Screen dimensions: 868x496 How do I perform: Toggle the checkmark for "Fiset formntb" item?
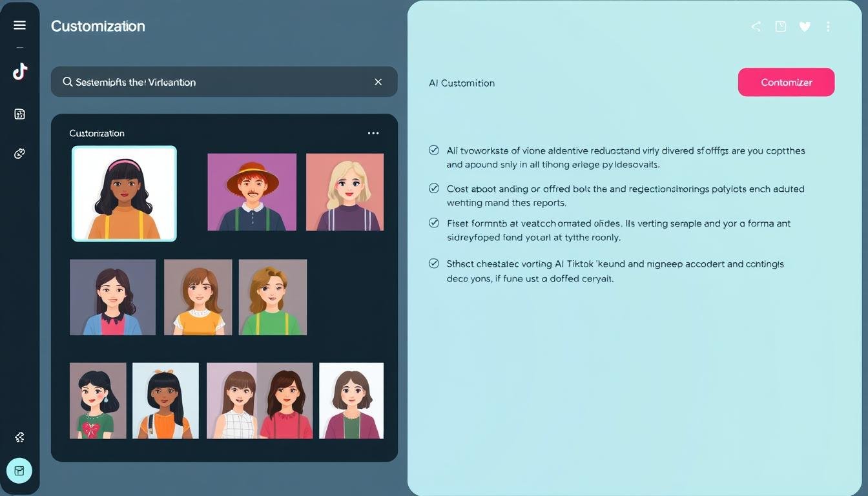(x=434, y=223)
